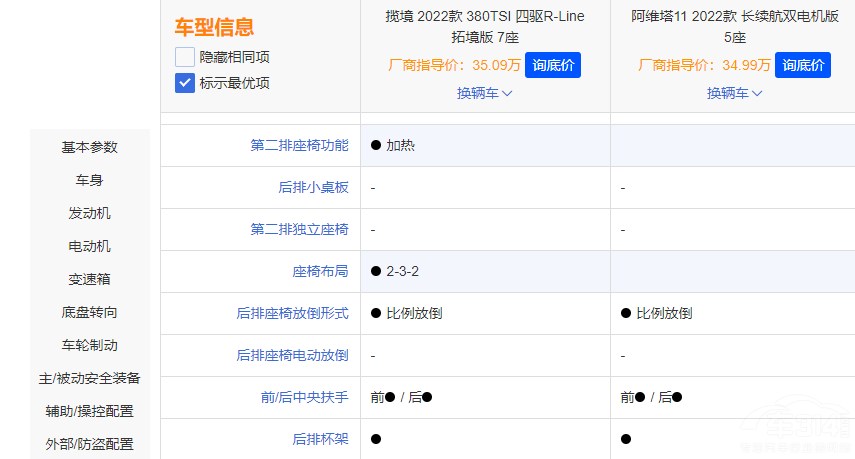Select 底盘转向 sidebar item
Viewport: 855px width, 459px height.
pos(90,312)
